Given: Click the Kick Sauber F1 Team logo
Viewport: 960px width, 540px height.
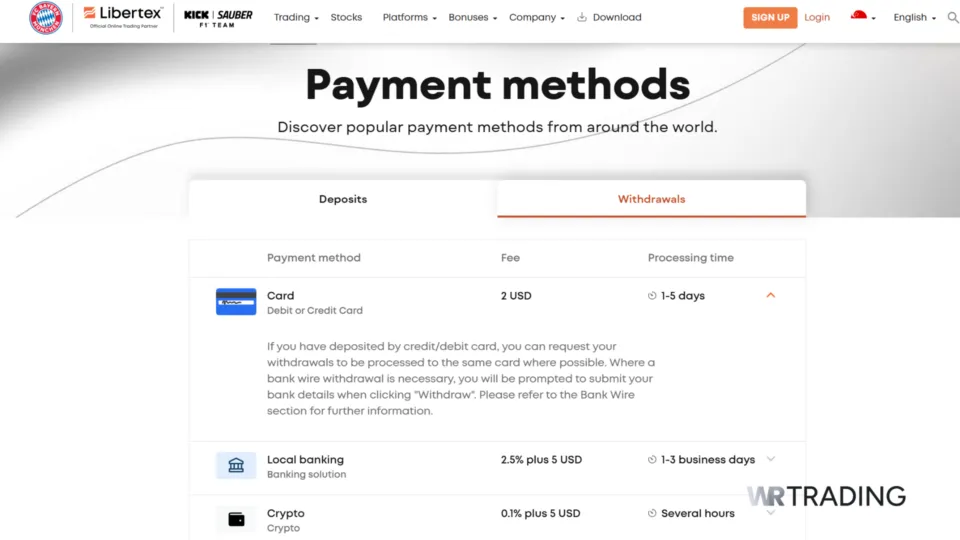Looking at the screenshot, I should 218,18.
